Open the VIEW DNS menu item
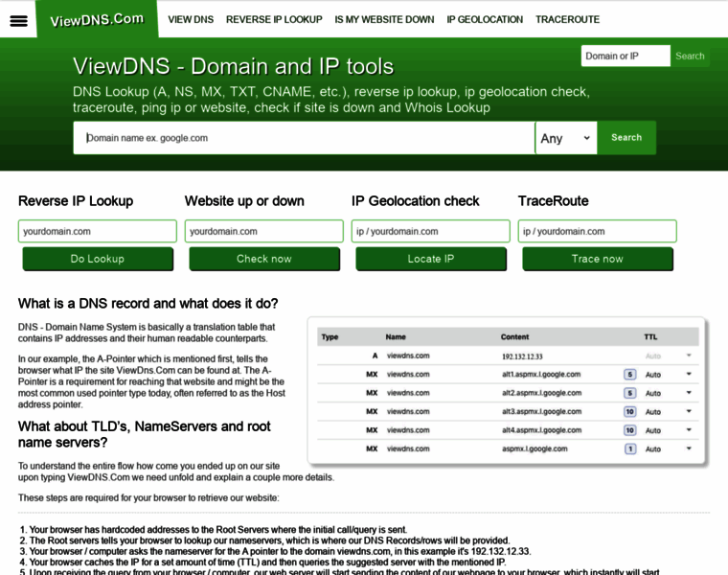This screenshot has height=575, width=728. (x=191, y=19)
